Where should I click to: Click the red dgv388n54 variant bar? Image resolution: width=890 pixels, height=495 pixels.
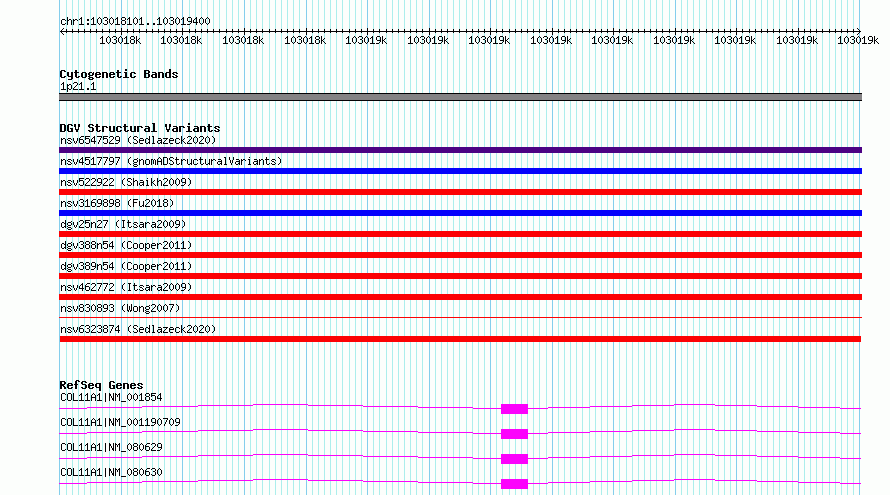pos(460,255)
